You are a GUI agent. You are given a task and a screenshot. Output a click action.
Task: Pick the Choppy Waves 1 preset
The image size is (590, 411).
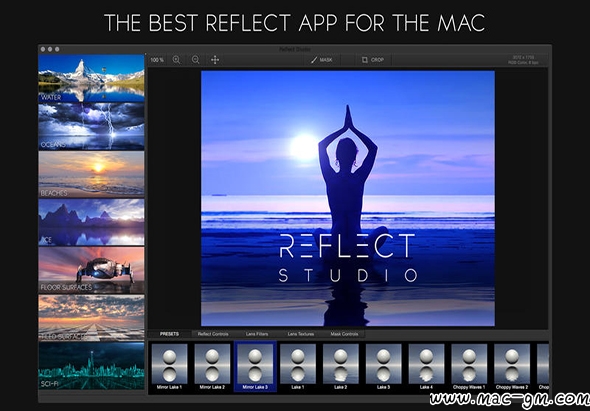pos(469,367)
